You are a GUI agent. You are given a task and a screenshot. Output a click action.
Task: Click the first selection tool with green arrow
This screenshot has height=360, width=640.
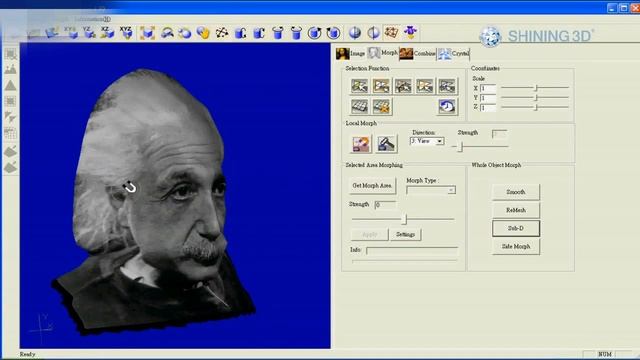click(360, 86)
